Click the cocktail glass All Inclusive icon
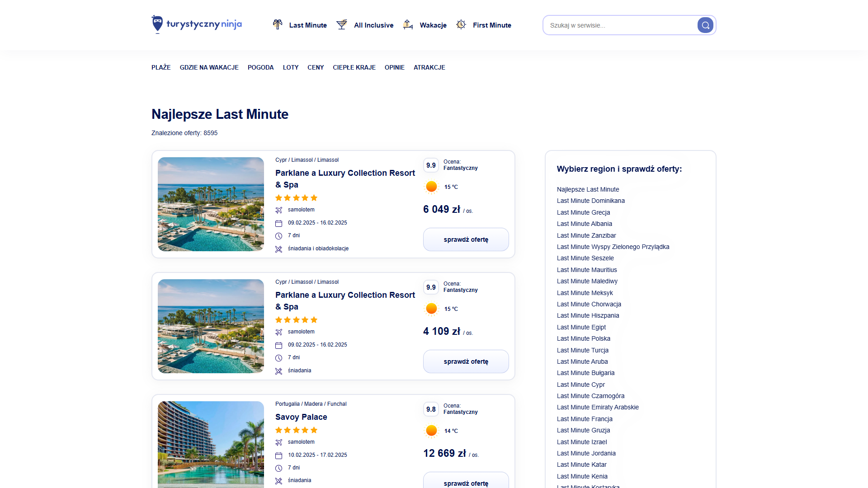 click(x=342, y=24)
